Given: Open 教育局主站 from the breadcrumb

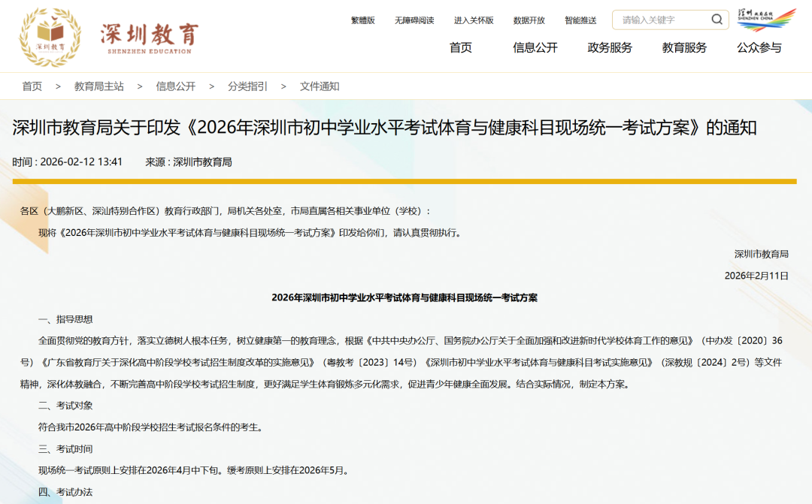Looking at the screenshot, I should click(x=98, y=86).
